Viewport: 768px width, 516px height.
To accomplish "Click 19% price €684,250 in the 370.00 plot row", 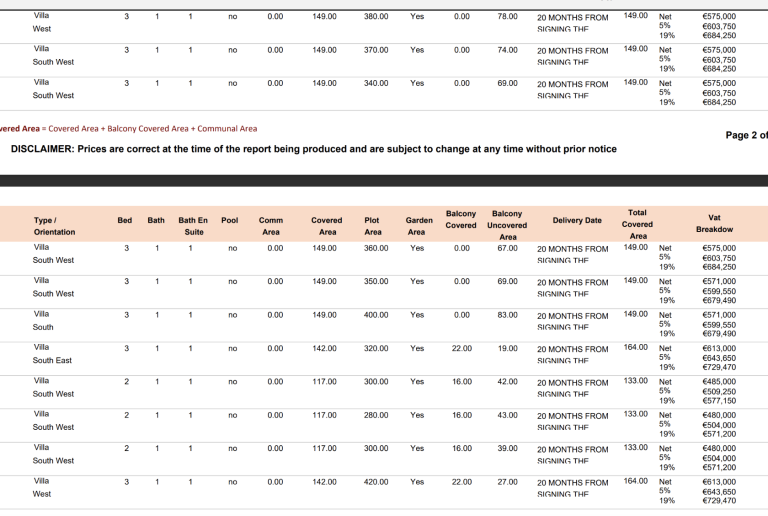I will 719,69.
